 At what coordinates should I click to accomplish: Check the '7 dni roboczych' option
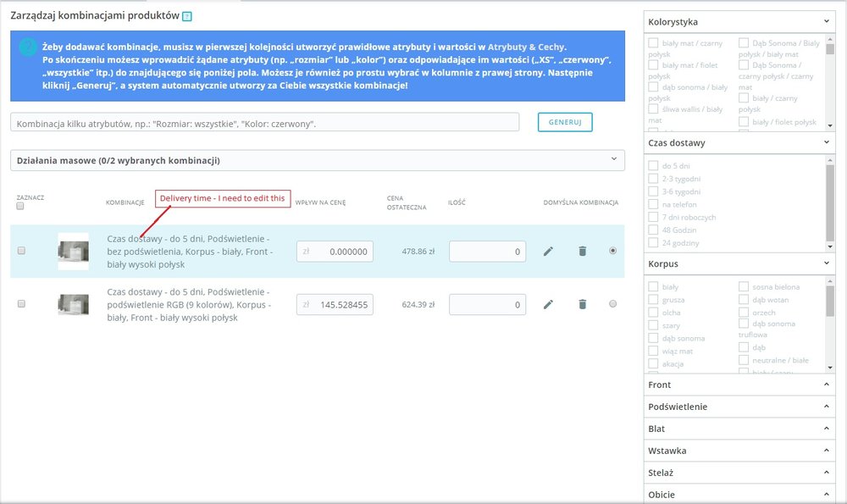653,217
